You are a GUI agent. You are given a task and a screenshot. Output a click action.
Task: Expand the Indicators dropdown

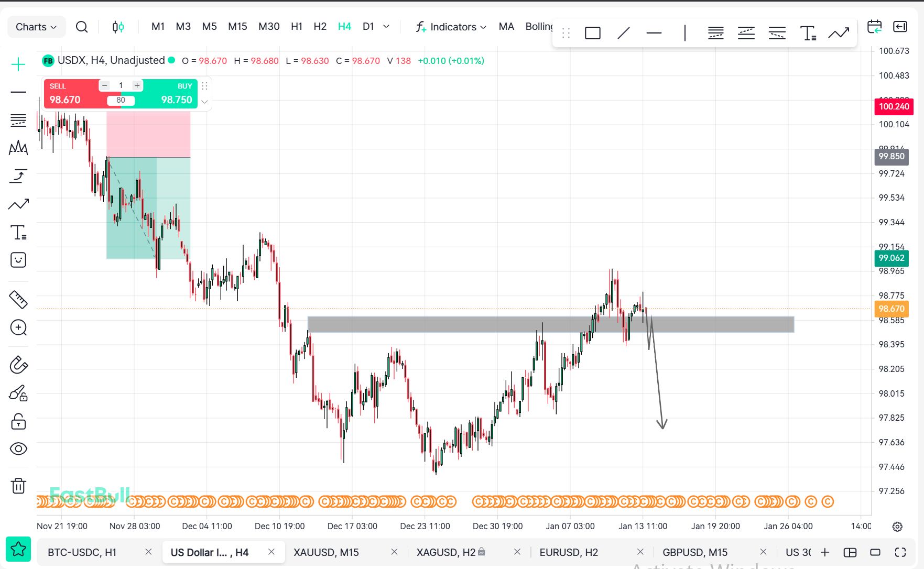click(x=451, y=27)
